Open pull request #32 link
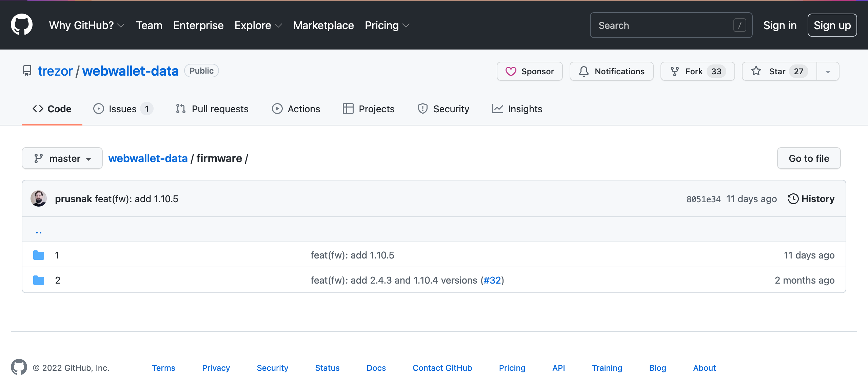Screen dimensions: 868x384 492,280
